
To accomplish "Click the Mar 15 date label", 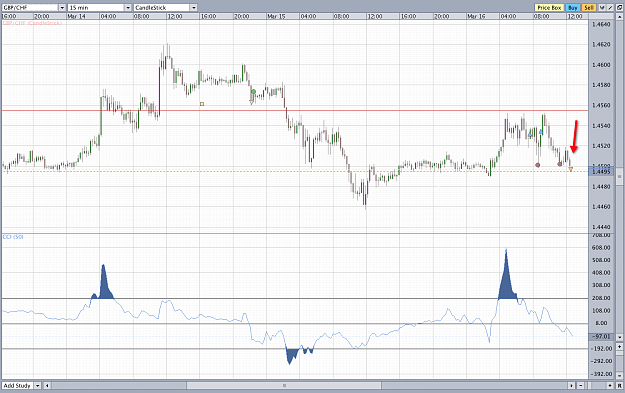I will [276, 16].
